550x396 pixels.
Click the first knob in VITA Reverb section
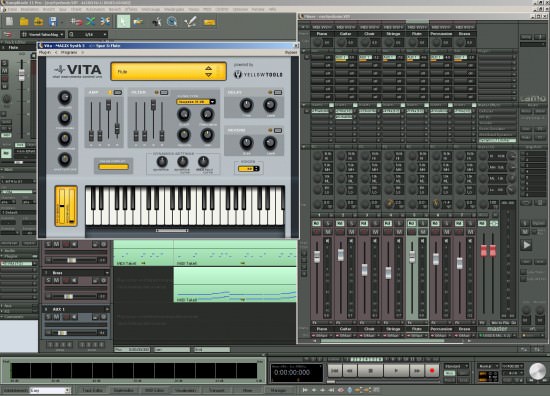[246, 142]
